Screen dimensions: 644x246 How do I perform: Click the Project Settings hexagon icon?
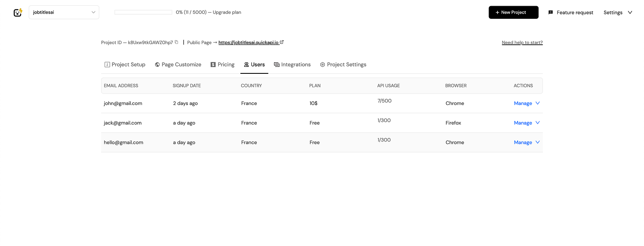pyautogui.click(x=322, y=64)
